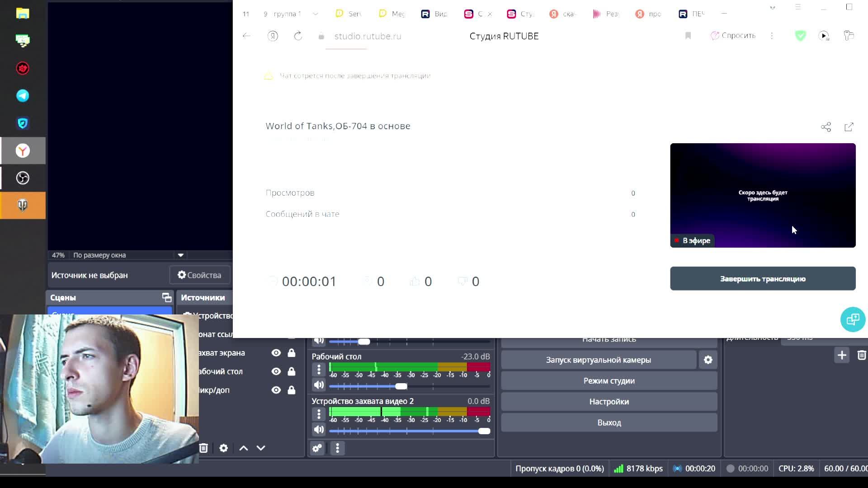This screenshot has width=868, height=488.
Task: Switch to the ПЕЧ RUTUBE tab
Action: click(692, 14)
